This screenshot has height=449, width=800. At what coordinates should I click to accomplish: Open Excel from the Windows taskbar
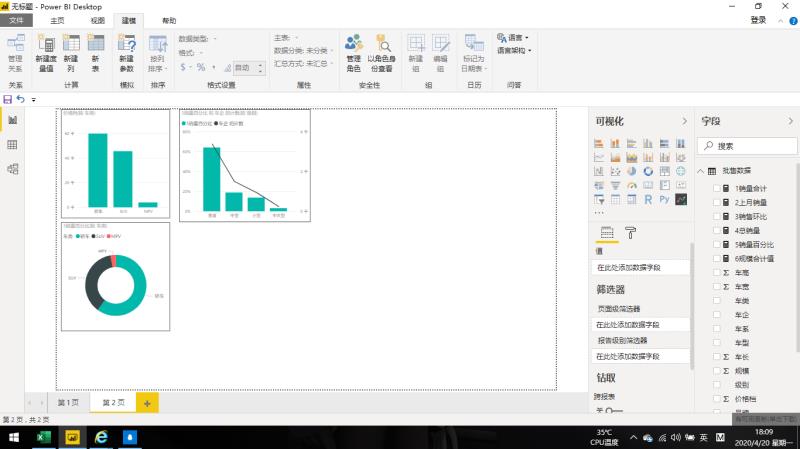point(43,437)
